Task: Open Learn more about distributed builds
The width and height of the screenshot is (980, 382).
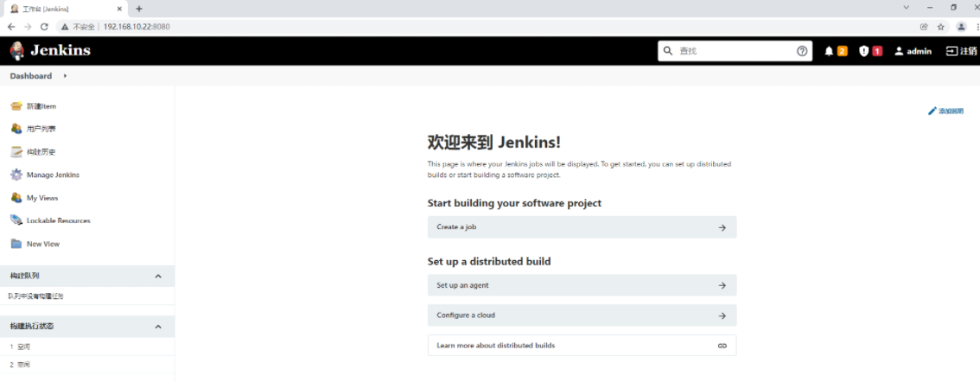Action: (x=582, y=345)
